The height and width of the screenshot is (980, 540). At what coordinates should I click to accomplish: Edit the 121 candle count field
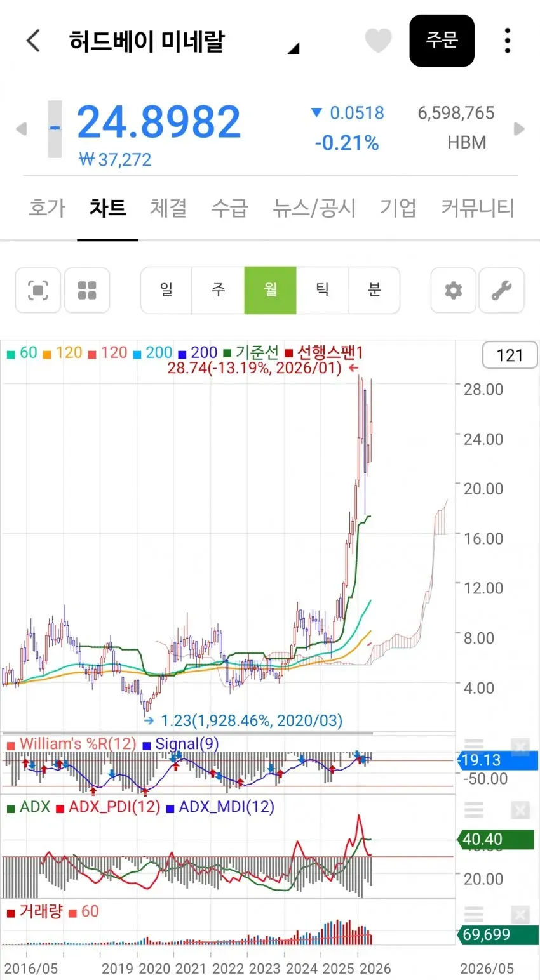510,355
